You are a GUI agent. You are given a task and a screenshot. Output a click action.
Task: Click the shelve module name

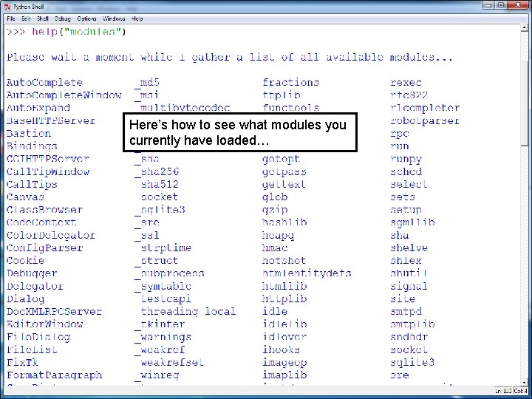coord(409,248)
